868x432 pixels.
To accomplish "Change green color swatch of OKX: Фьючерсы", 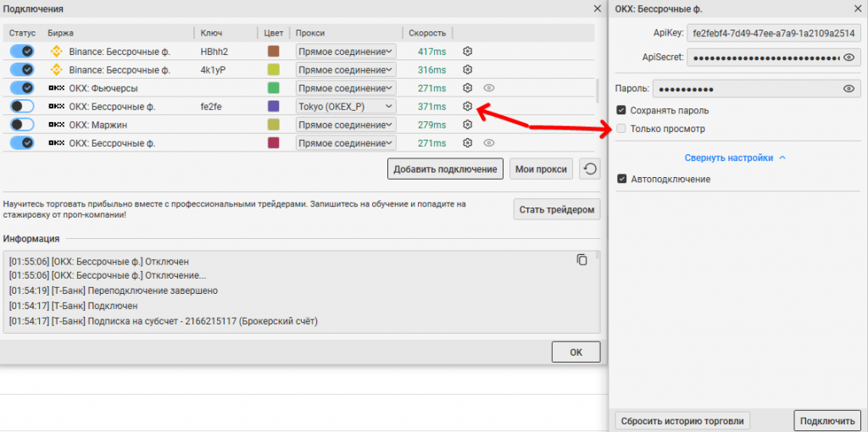I will point(273,88).
